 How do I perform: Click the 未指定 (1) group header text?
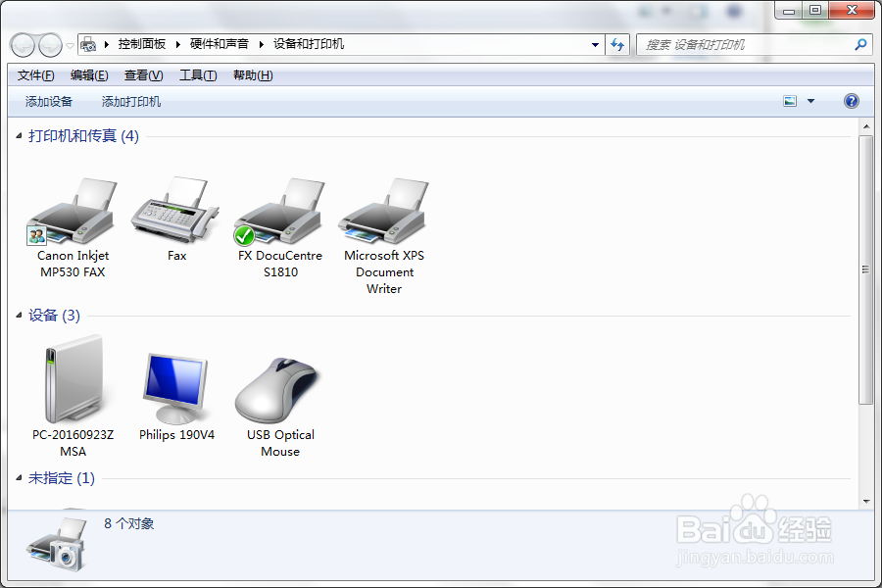(62, 478)
